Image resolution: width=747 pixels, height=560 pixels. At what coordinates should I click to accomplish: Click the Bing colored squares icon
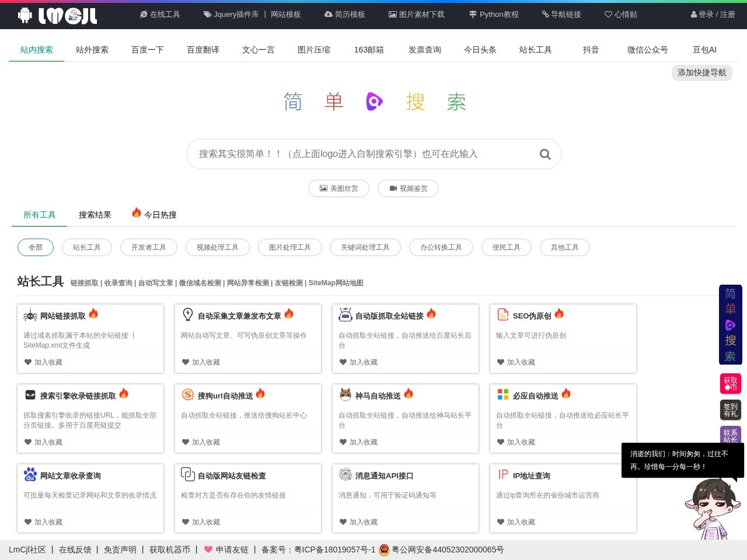(x=502, y=395)
